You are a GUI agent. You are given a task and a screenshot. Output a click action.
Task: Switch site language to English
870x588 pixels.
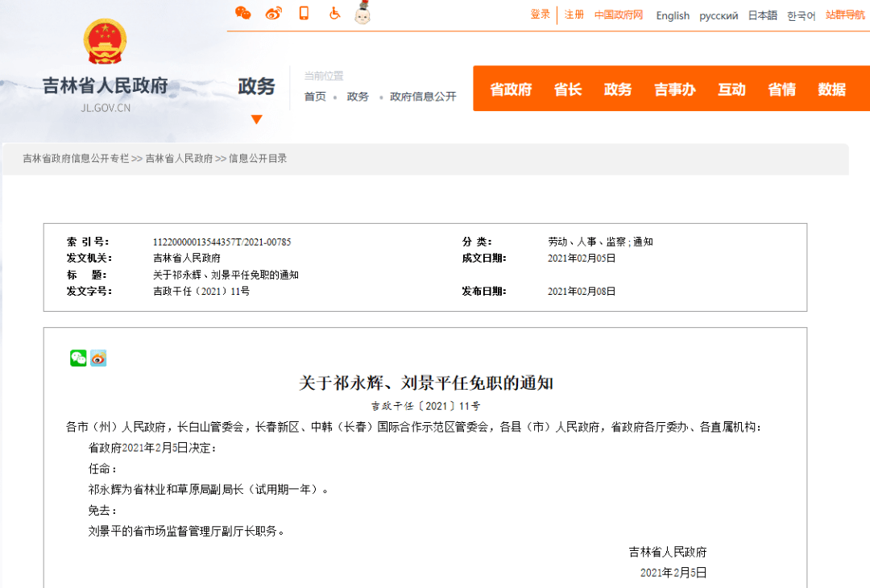click(x=672, y=14)
